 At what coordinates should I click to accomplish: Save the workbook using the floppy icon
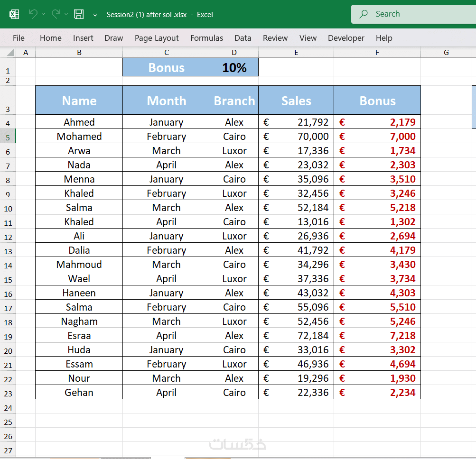point(79,14)
